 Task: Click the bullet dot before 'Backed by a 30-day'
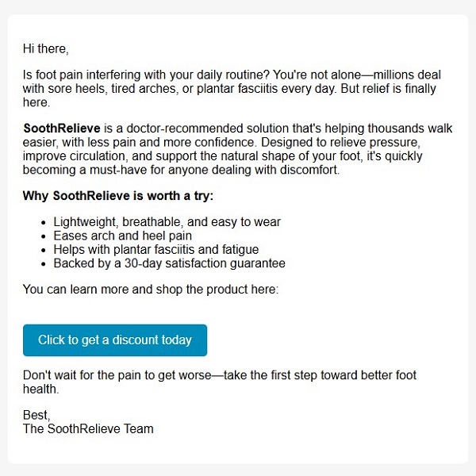pyautogui.click(x=44, y=264)
